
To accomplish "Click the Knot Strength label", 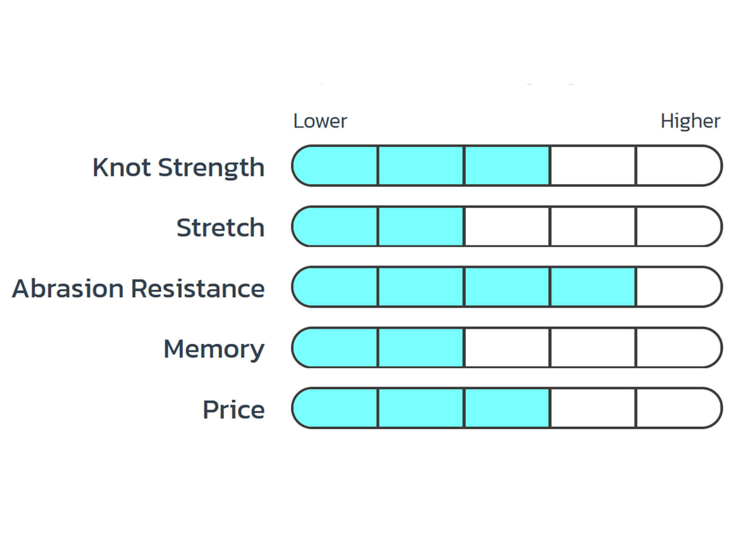I will (x=178, y=167).
